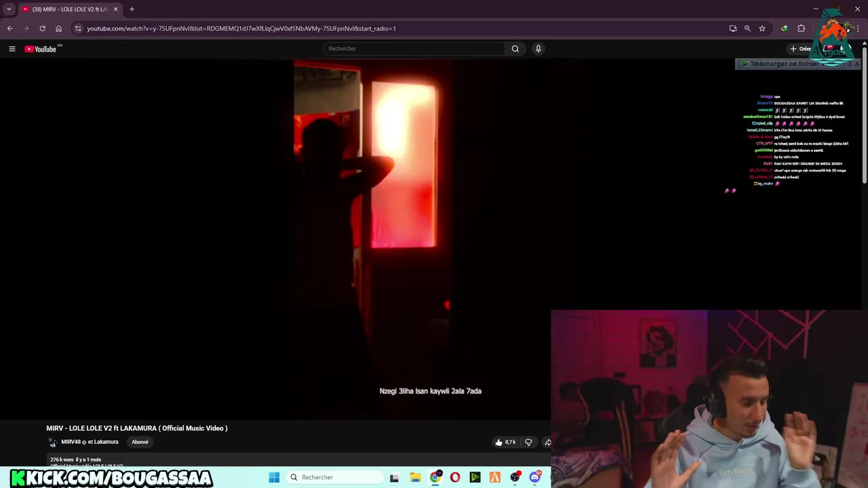868x488 pixels.
Task: Open the browser zoom indicator
Action: 747,28
